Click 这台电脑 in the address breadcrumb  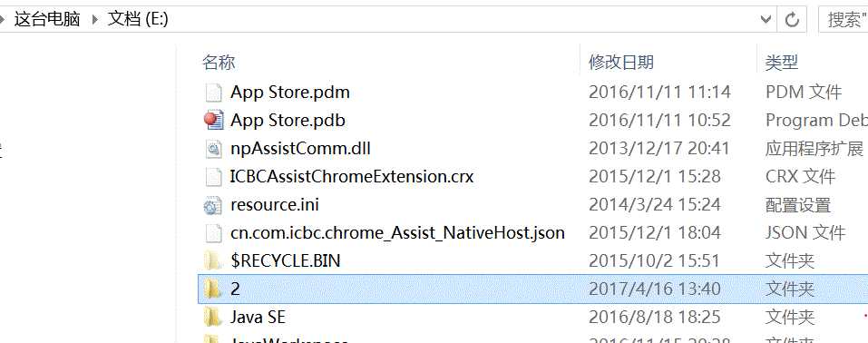pos(47,20)
